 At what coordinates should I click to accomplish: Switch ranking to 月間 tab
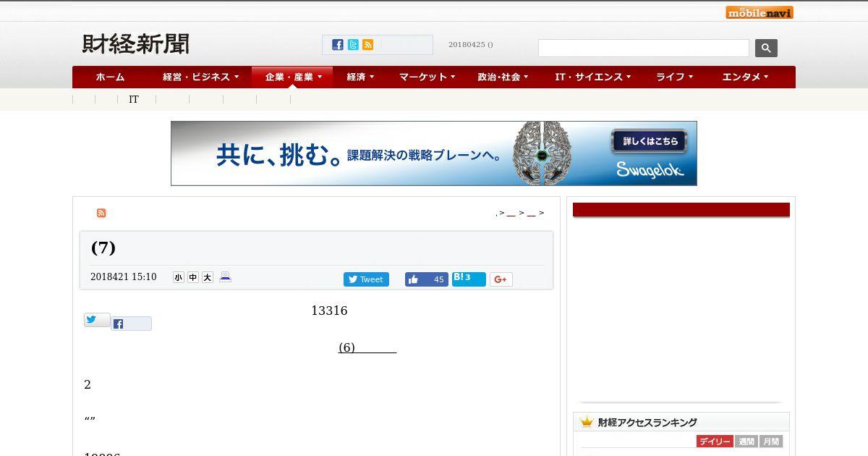[771, 442]
